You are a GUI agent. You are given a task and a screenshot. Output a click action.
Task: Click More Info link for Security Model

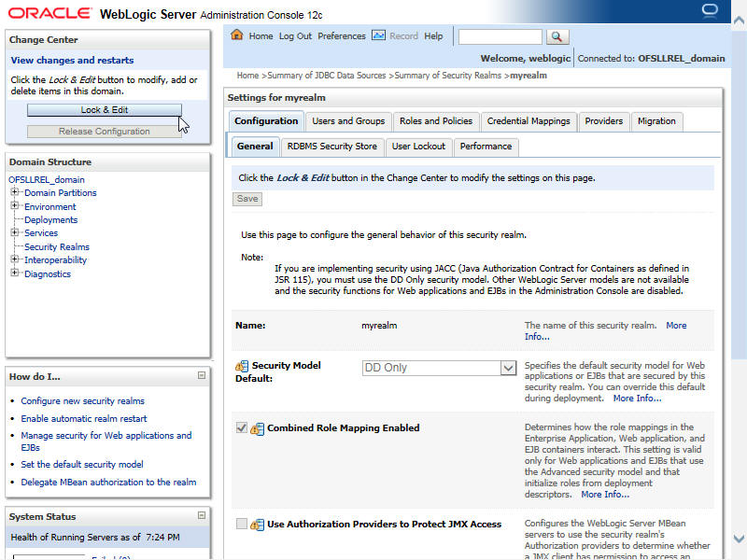coord(637,399)
